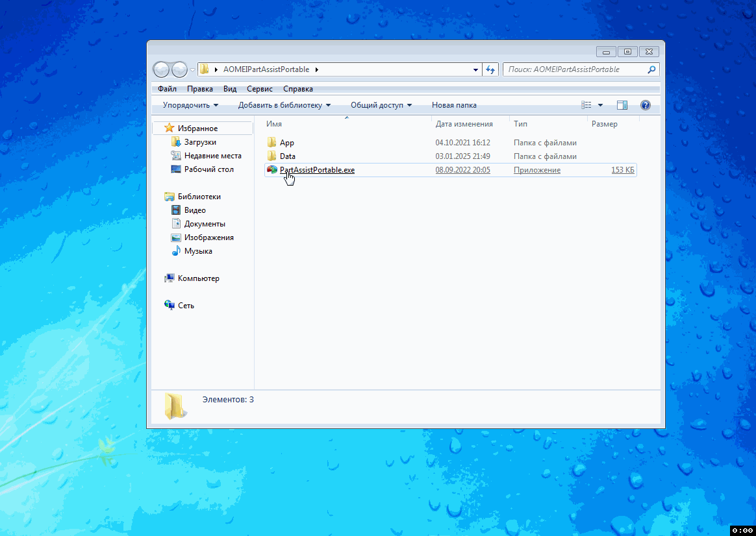Click the help question mark icon
This screenshot has width=756, height=536.
click(645, 105)
